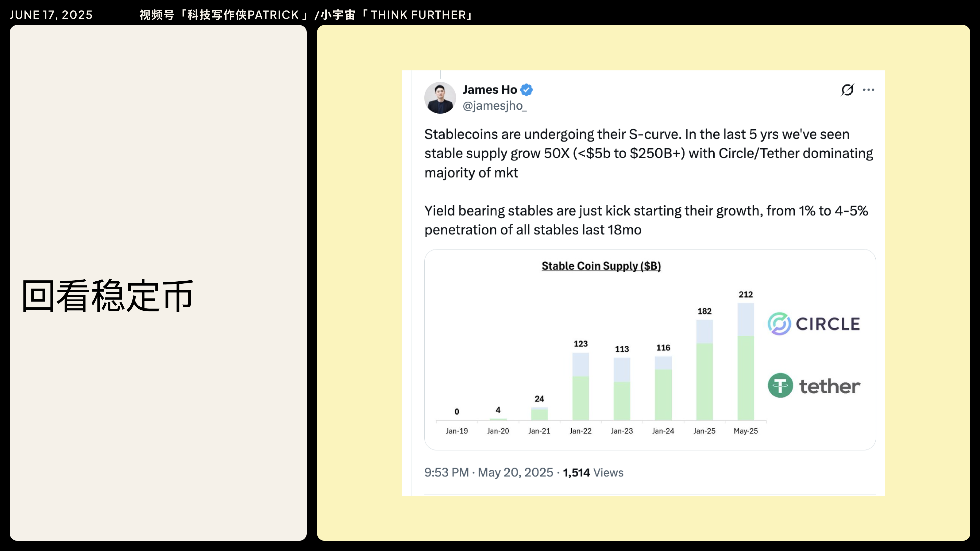
Task: Click the blue verified badge
Action: point(526,90)
